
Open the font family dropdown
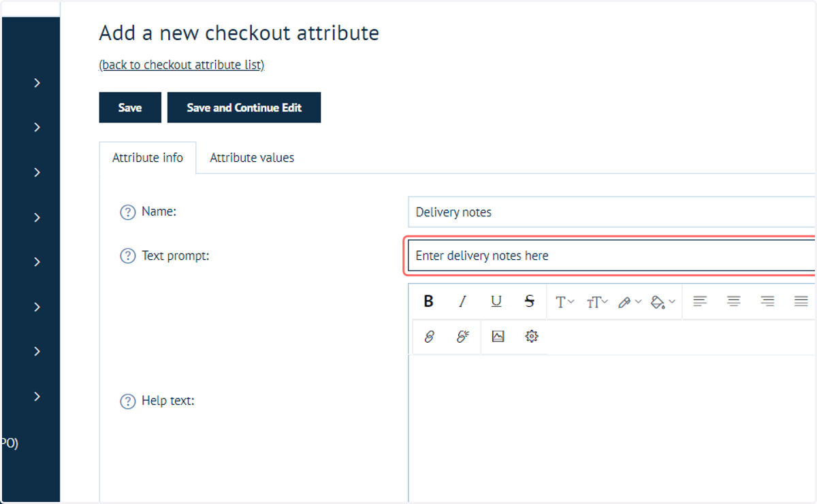coord(565,302)
